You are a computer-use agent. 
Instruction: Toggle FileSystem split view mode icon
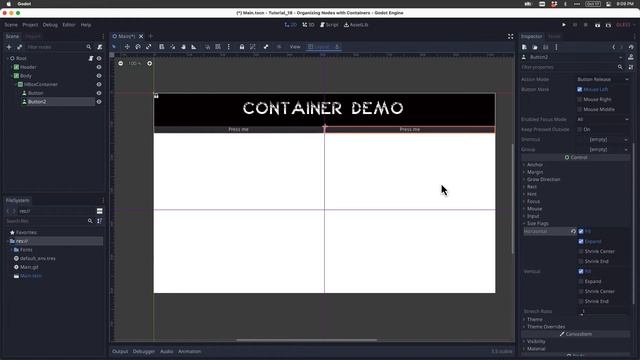[100, 211]
